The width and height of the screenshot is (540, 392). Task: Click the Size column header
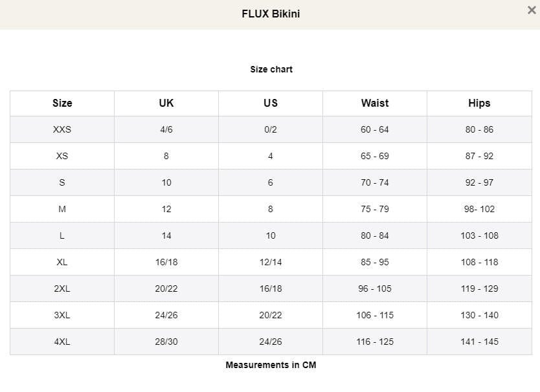pos(62,103)
